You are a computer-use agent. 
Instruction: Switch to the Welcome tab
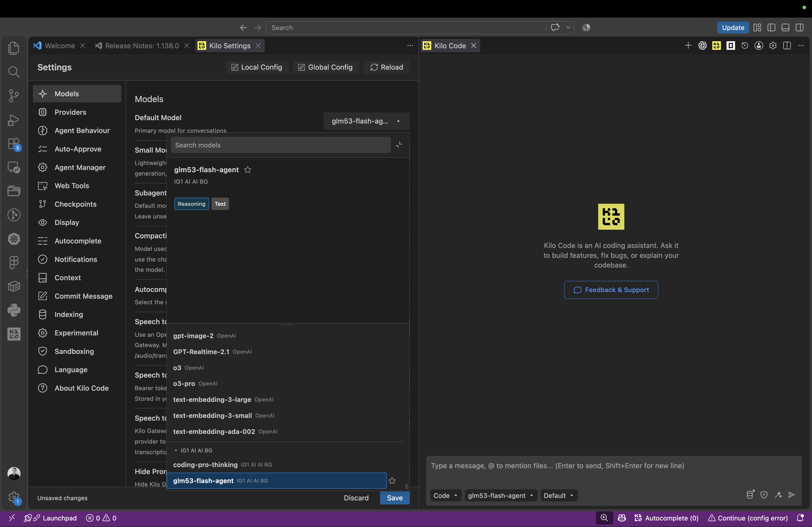click(x=59, y=46)
